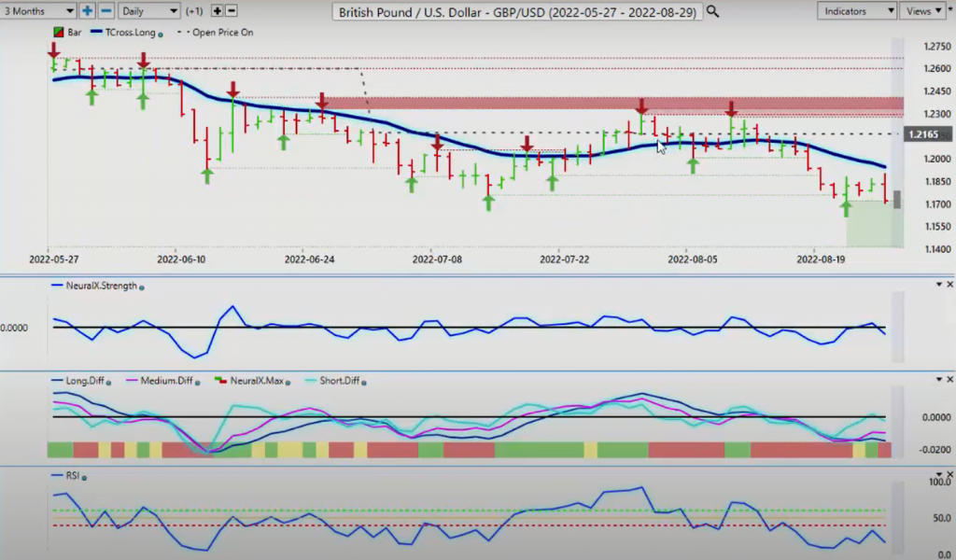
Task: Click the 2022-07-08 date marker
Action: coord(437,259)
